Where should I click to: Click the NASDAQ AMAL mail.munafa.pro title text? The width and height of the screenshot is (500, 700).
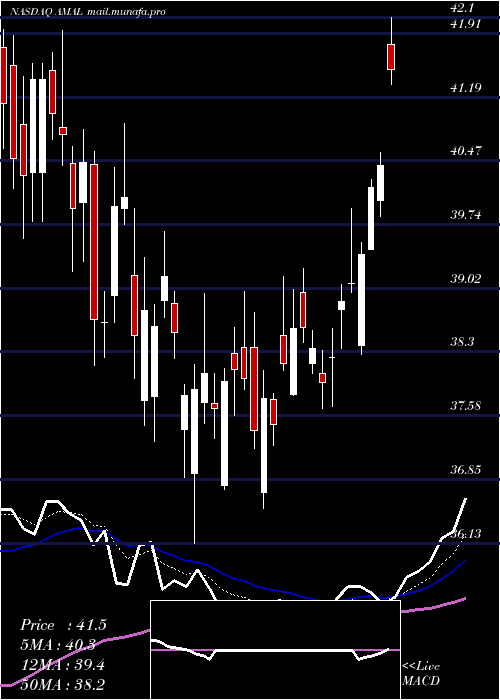87,12
